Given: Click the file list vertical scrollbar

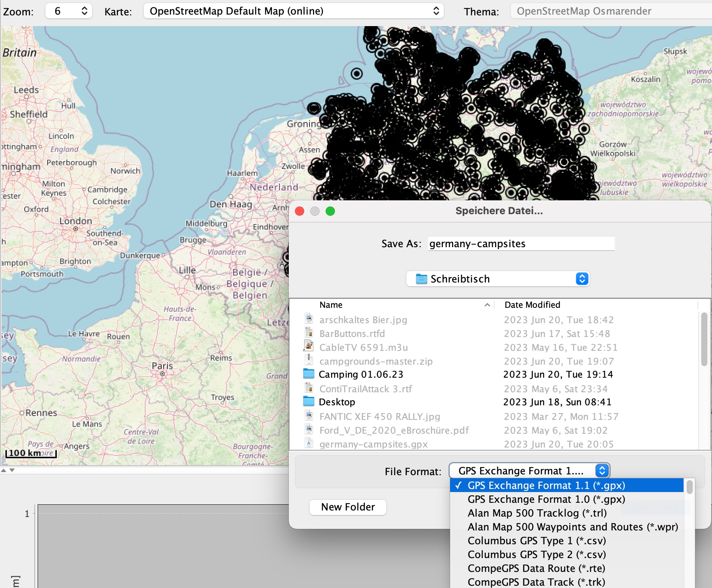Looking at the screenshot, I should pos(704,340).
